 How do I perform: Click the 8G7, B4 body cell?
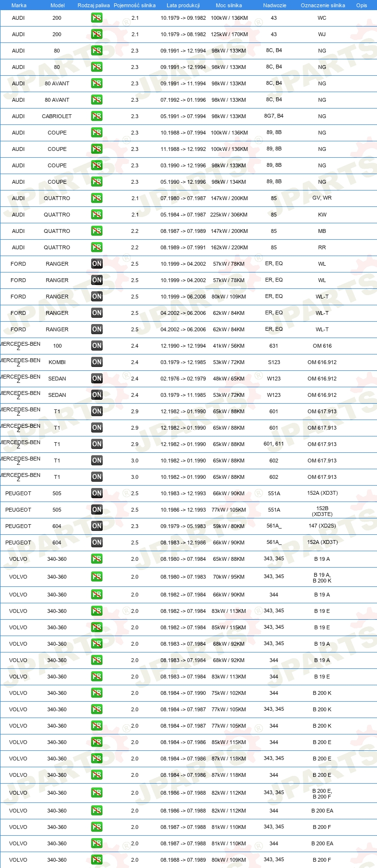274,116
